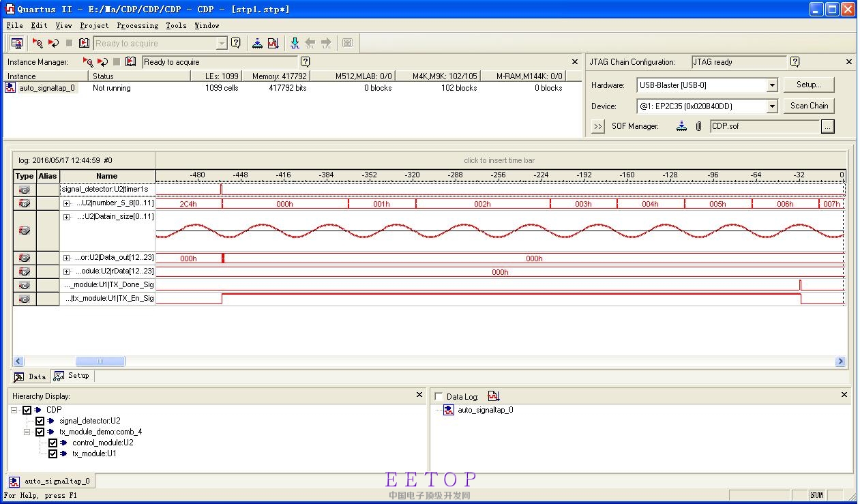Click the waveform horizontal scrollbar thumb
The height and width of the screenshot is (504, 860).
(100, 361)
